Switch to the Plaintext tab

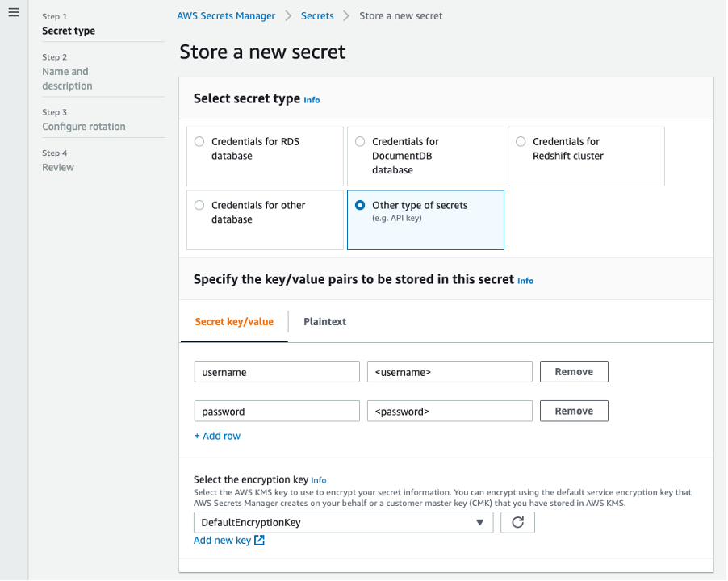(x=324, y=322)
